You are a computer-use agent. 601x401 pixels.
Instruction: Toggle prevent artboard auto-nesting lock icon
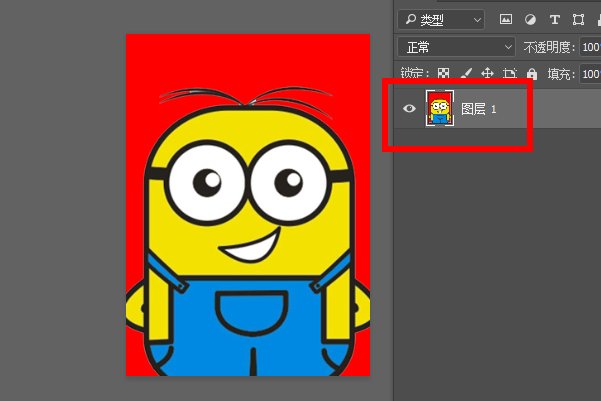point(509,73)
